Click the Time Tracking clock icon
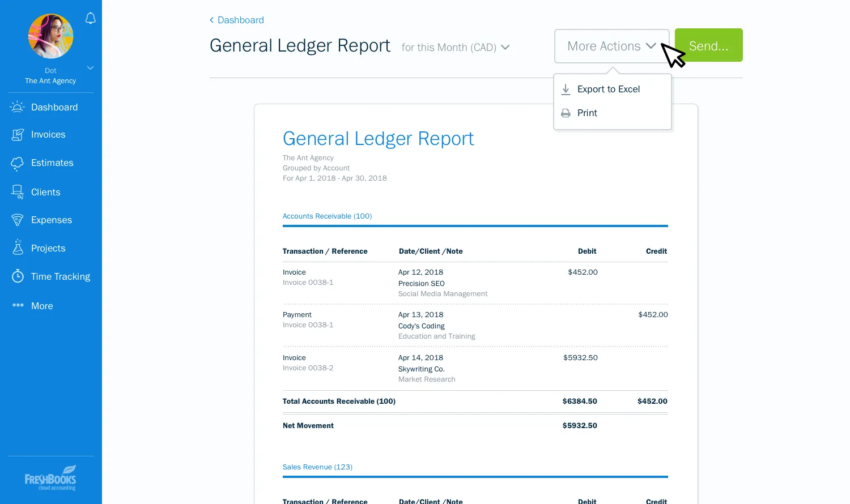850x504 pixels. pyautogui.click(x=18, y=276)
